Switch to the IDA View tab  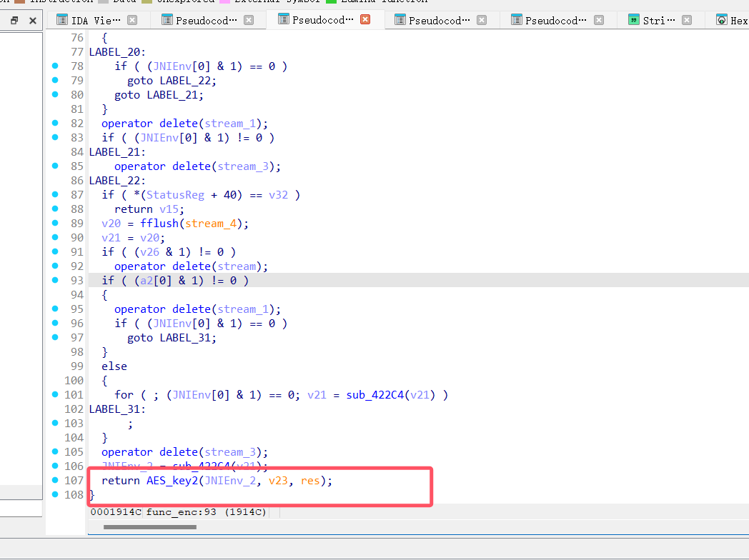pyautogui.click(x=97, y=20)
